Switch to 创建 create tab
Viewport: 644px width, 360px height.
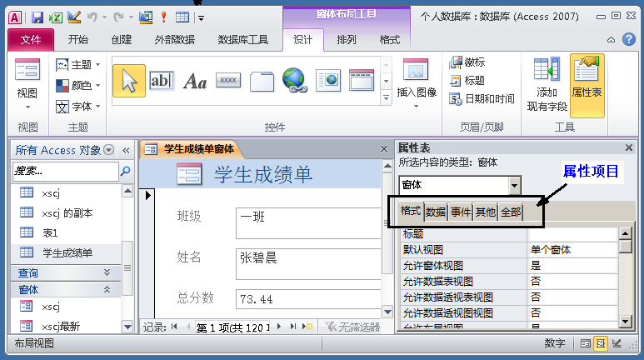[x=121, y=39]
